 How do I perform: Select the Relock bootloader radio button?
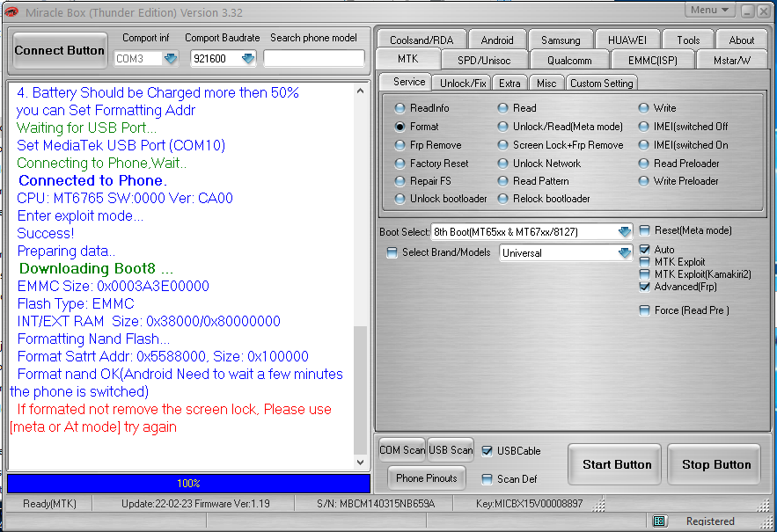(x=503, y=199)
